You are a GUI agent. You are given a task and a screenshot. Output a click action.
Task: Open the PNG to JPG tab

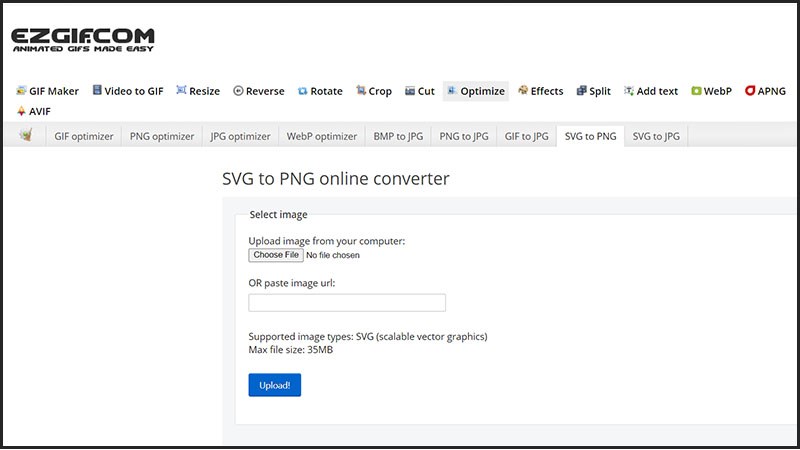tap(464, 136)
